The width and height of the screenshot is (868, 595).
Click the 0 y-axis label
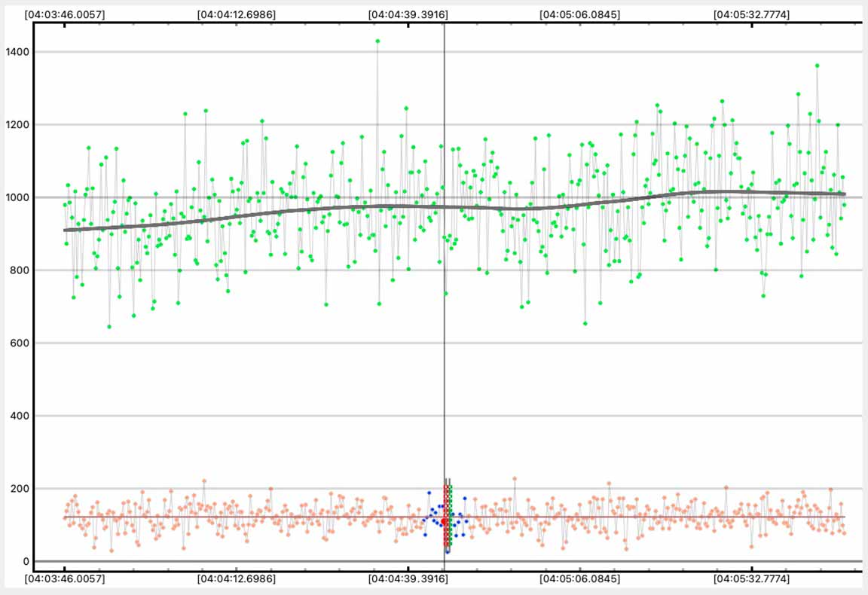pyautogui.click(x=26, y=562)
